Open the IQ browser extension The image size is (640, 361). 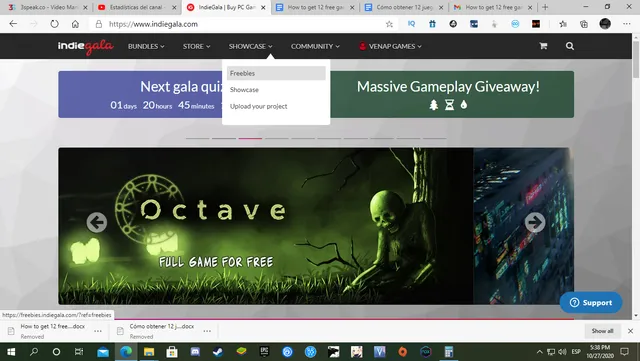pos(411,24)
